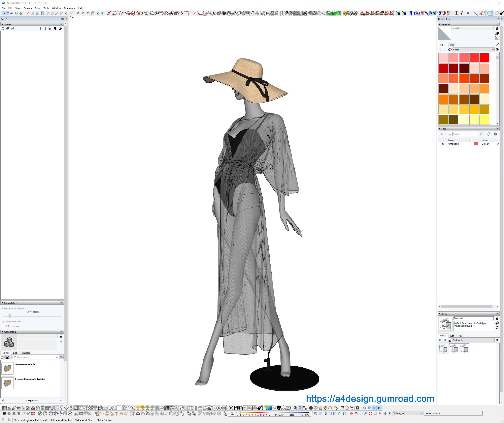Switch to the Statistics tab in Components
Viewport: 504px width, 423px height.
coord(26,353)
